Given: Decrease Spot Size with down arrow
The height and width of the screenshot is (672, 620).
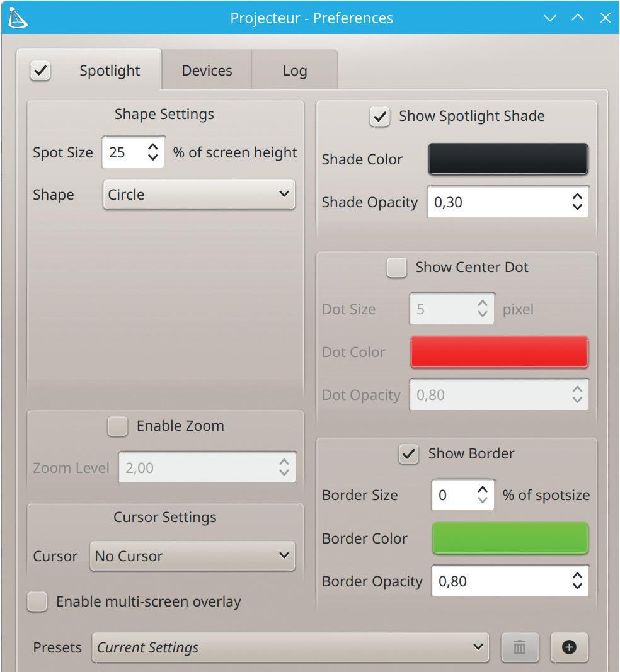Looking at the screenshot, I should 153,157.
